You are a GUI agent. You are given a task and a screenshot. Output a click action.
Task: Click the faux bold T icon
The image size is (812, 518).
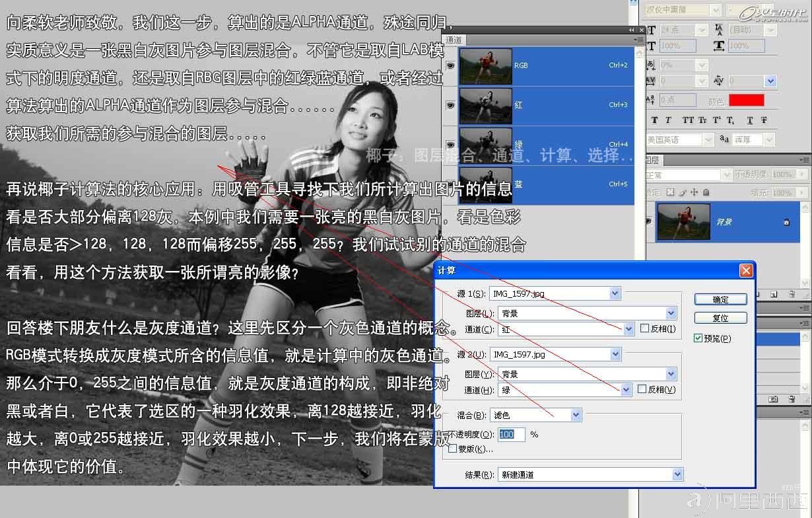[x=654, y=120]
